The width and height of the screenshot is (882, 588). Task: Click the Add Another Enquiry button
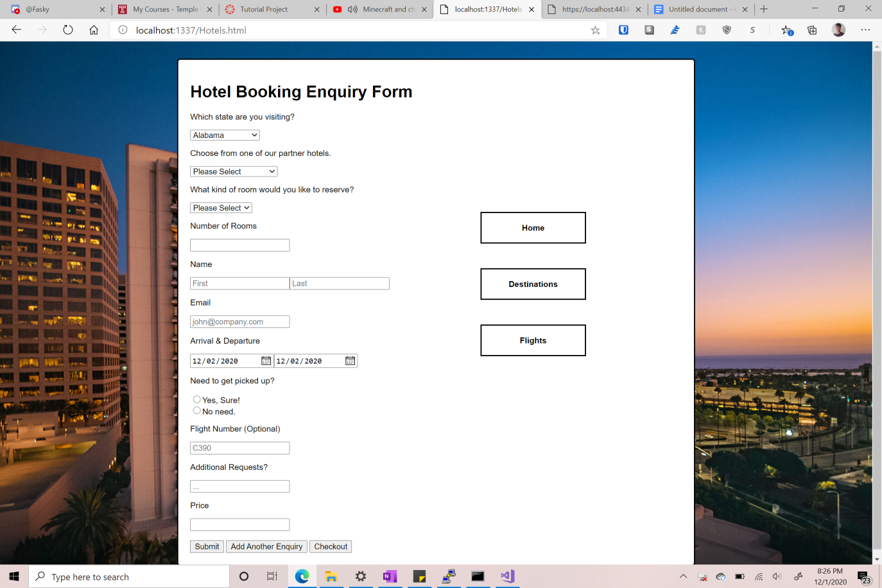click(266, 547)
